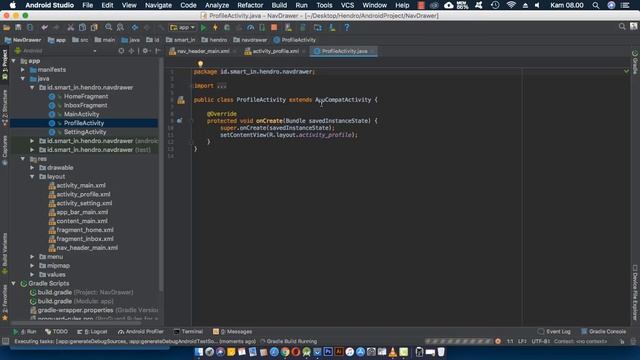Viewport: 640px width, 360px height.
Task: Collapse the layout folder node
Action: click(x=32, y=177)
